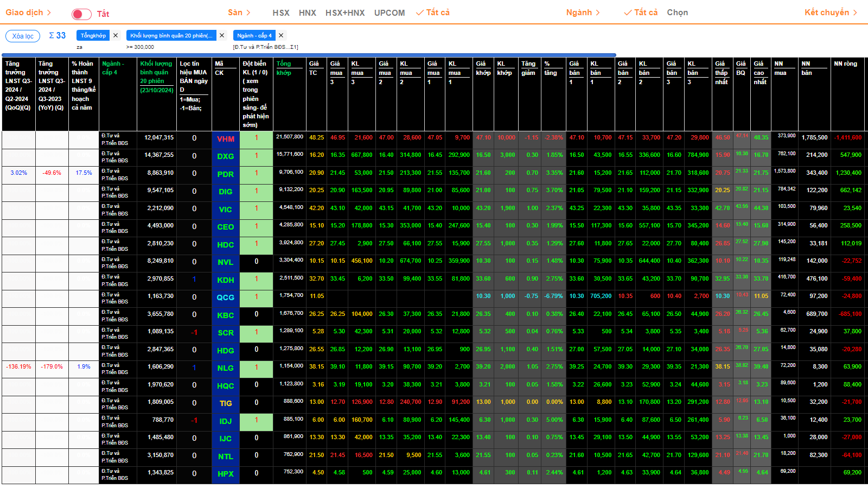Screen dimensions: 868x488
Task: Click the green Đột biến KL cell for VHM
Action: [x=257, y=139]
